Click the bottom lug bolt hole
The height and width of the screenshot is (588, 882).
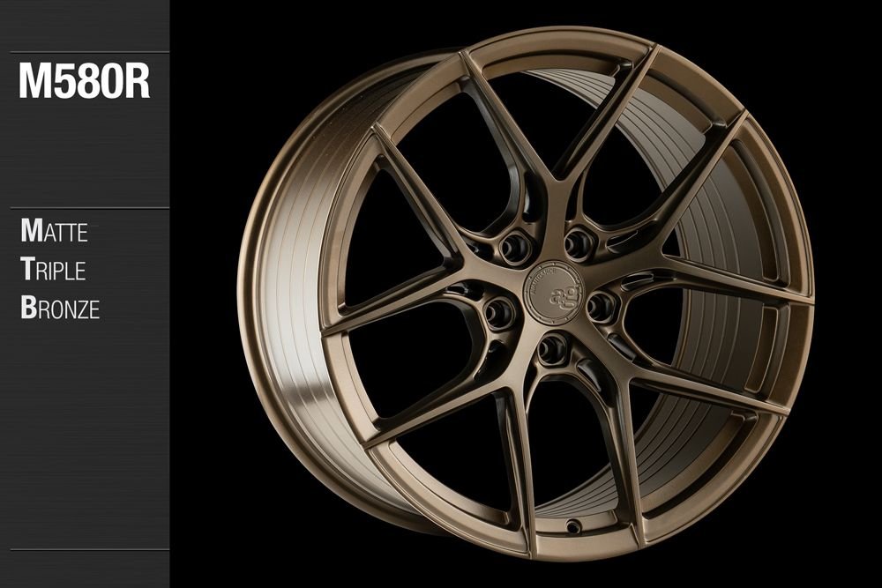[x=554, y=350]
